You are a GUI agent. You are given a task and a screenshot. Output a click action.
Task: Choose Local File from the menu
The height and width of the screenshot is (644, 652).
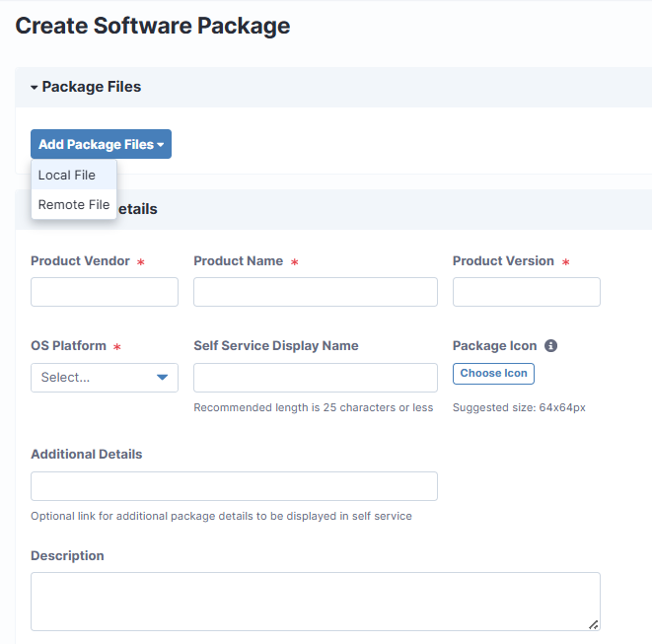click(67, 175)
